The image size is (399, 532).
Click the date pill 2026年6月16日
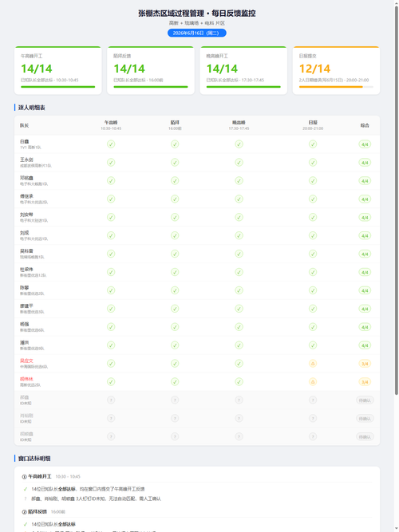(197, 33)
